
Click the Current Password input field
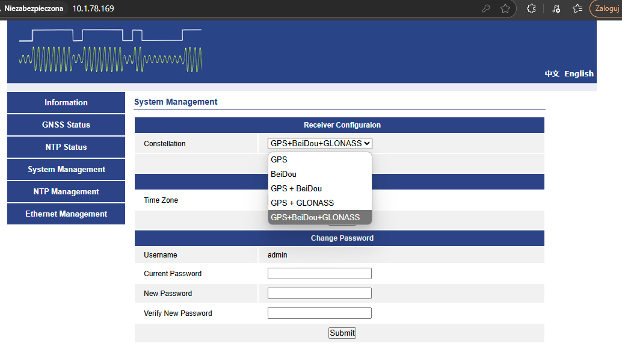(319, 273)
